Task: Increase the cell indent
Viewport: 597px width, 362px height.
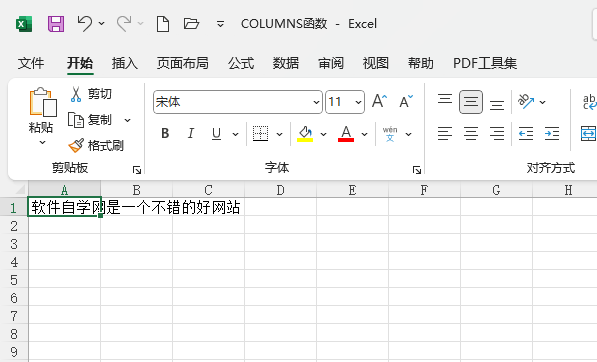Action: (x=552, y=134)
